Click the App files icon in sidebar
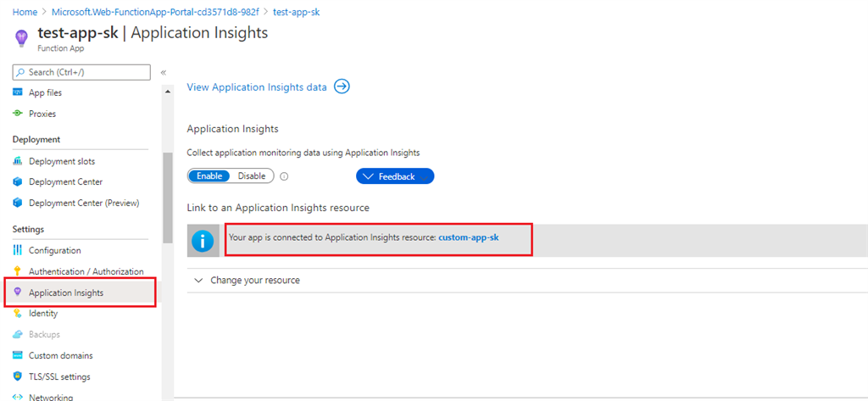 click(17, 92)
